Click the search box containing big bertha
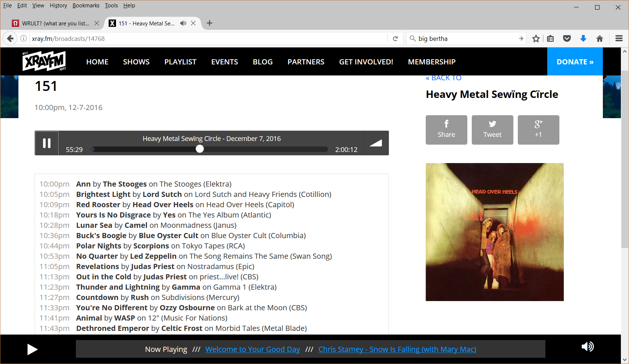 (466, 39)
